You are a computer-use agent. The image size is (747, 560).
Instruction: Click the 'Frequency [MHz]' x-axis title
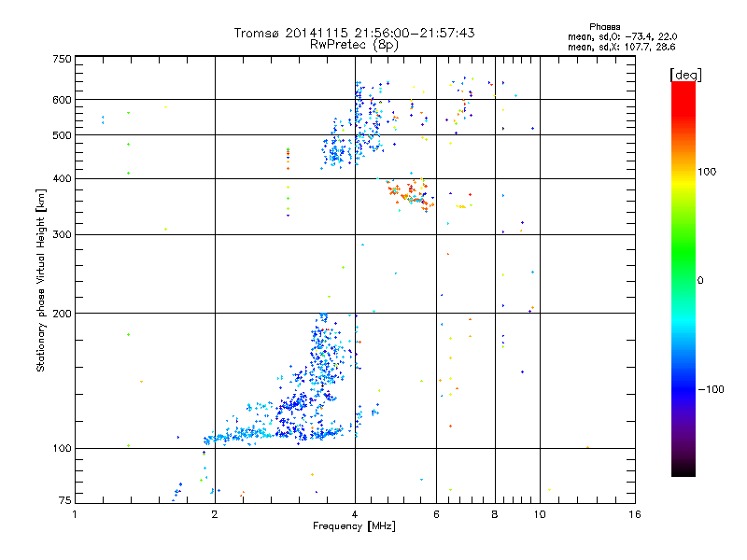[354, 526]
